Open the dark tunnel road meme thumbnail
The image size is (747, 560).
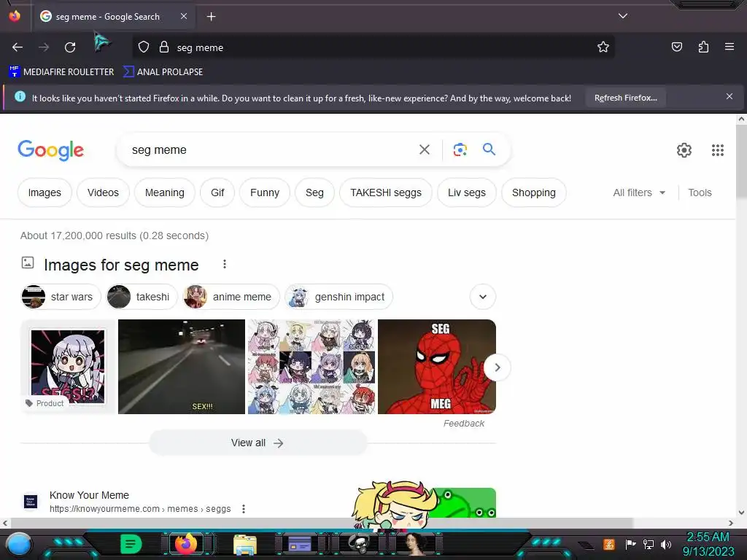pos(182,367)
